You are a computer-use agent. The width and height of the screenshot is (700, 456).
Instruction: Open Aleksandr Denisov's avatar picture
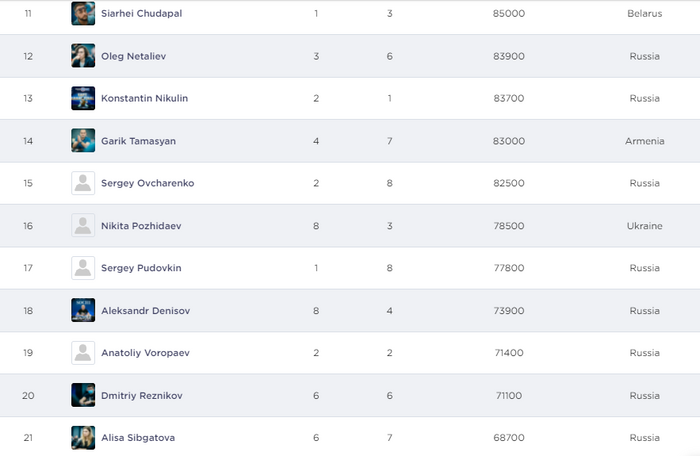[83, 310]
